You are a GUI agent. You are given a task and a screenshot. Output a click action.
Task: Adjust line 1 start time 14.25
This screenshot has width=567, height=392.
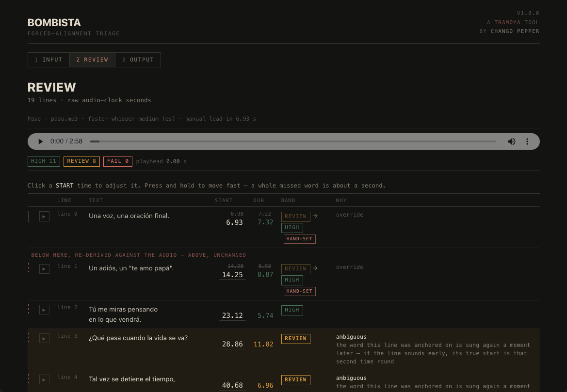point(232,275)
